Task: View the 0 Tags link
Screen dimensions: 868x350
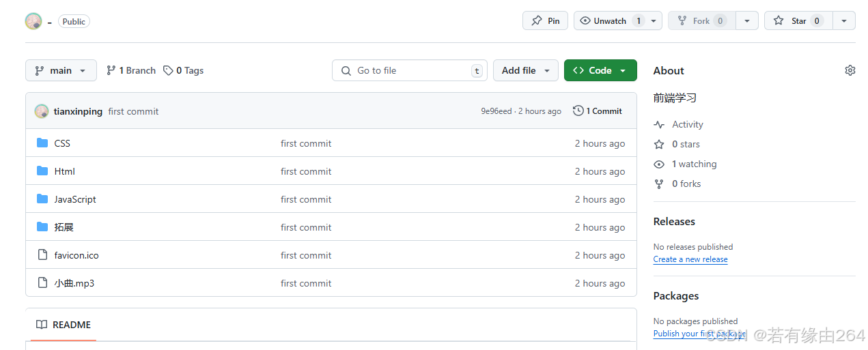Action: [184, 70]
